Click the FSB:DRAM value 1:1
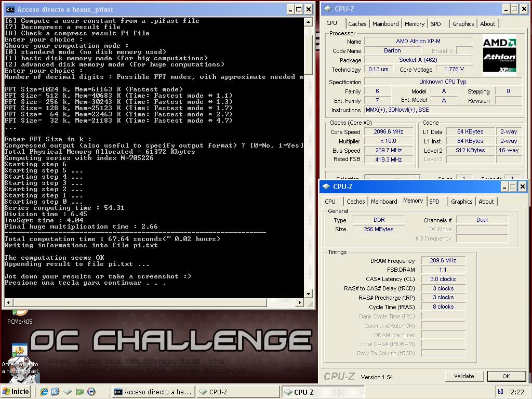This screenshot has height=399, width=532. 443,270
